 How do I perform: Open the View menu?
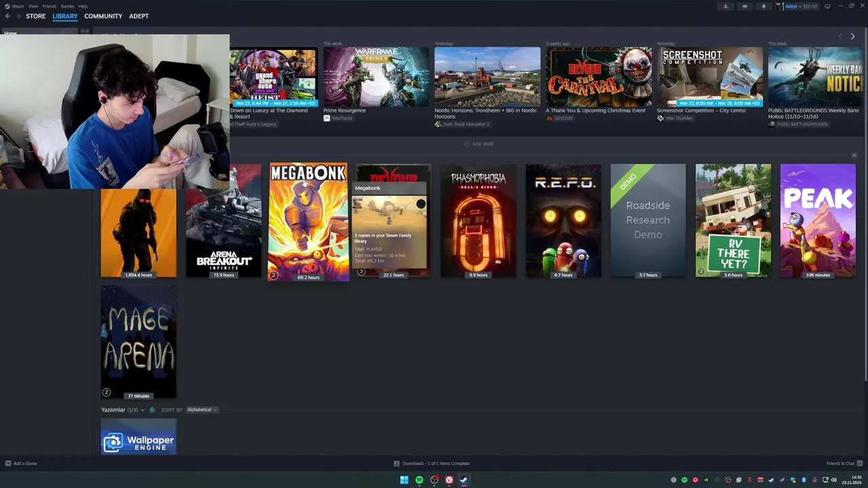(x=33, y=6)
